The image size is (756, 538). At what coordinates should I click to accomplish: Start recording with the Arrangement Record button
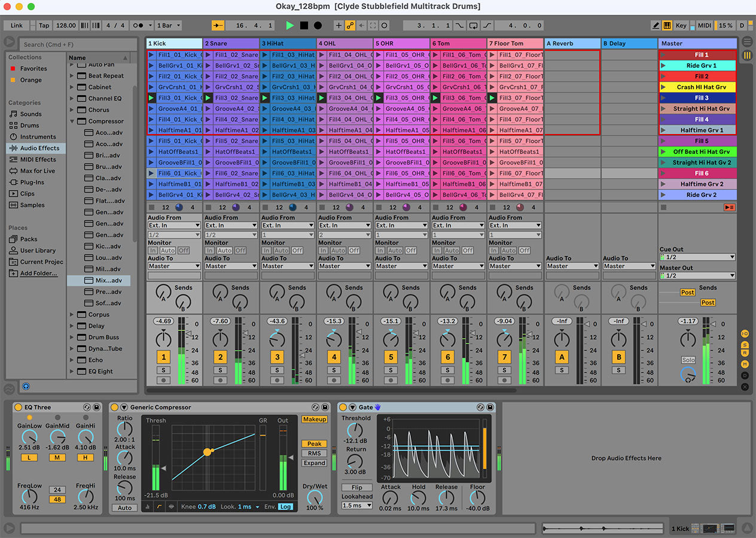(x=318, y=26)
